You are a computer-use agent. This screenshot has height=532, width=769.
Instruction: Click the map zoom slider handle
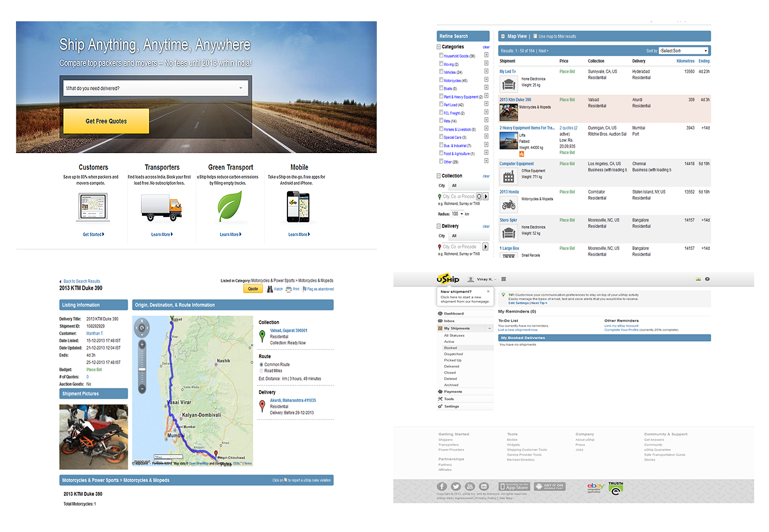coord(142,369)
